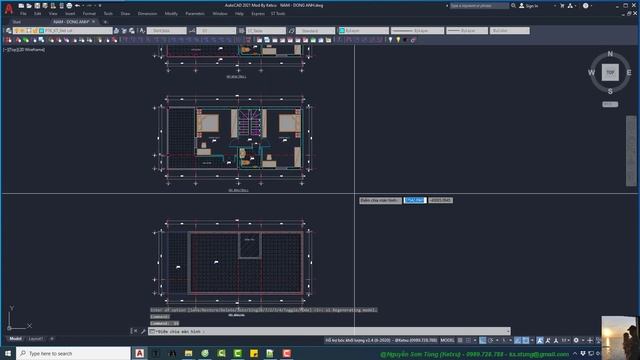Add a new drawing tab with plus button

tap(105, 22)
